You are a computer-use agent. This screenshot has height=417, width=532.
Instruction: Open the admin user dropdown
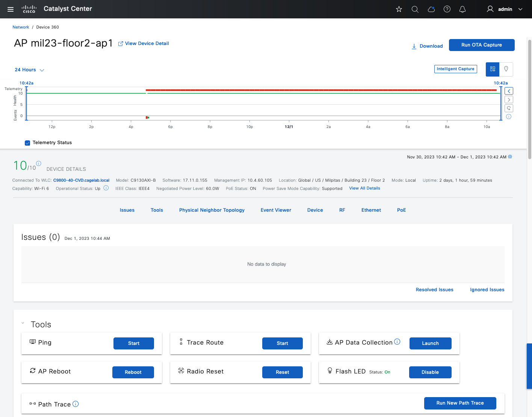coord(505,9)
